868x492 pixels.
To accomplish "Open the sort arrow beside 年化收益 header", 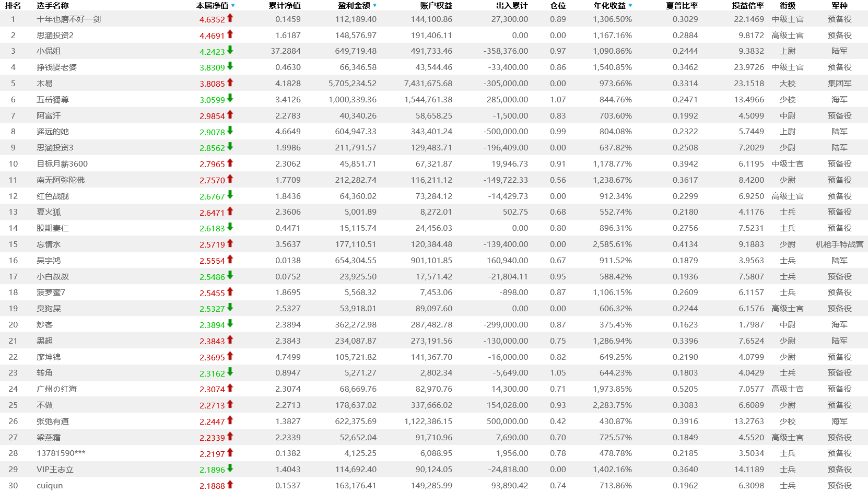I will click(x=630, y=6).
